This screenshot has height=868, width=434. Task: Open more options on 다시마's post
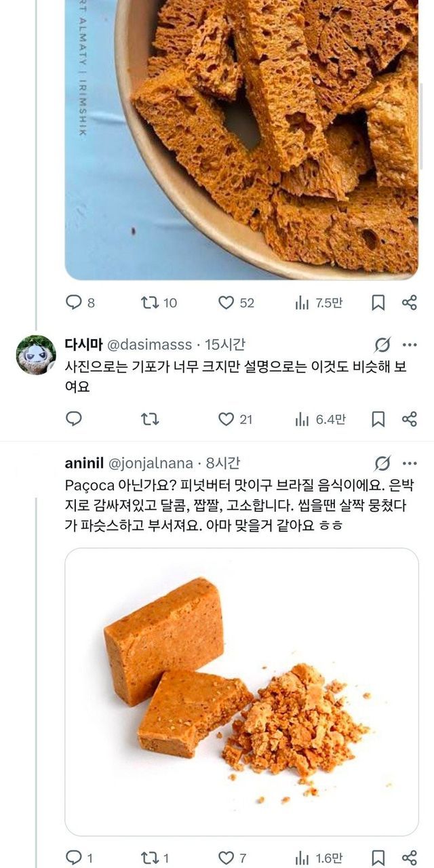pos(410,344)
